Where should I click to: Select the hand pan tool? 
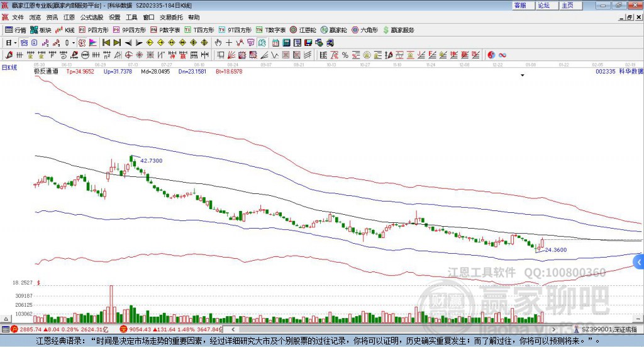(x=218, y=43)
